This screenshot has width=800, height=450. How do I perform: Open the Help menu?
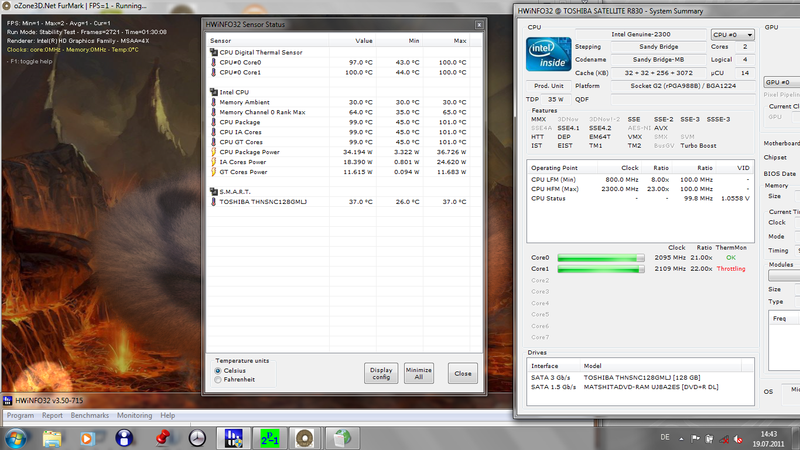click(x=167, y=415)
